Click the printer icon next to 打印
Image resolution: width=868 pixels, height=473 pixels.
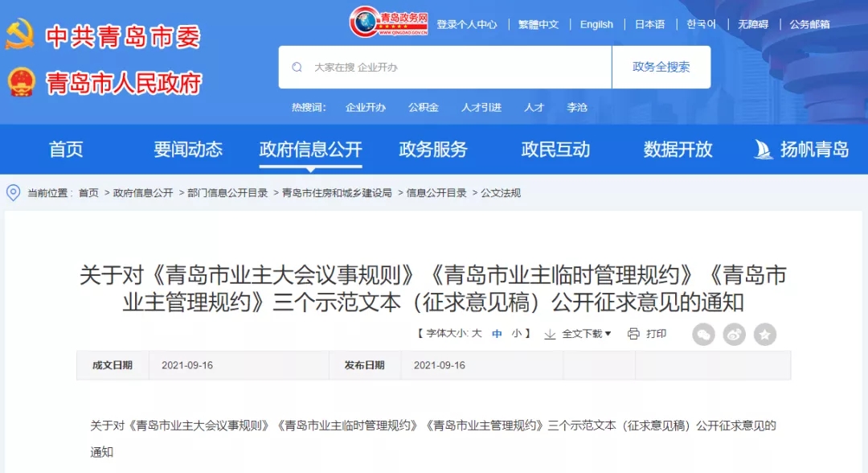click(633, 334)
